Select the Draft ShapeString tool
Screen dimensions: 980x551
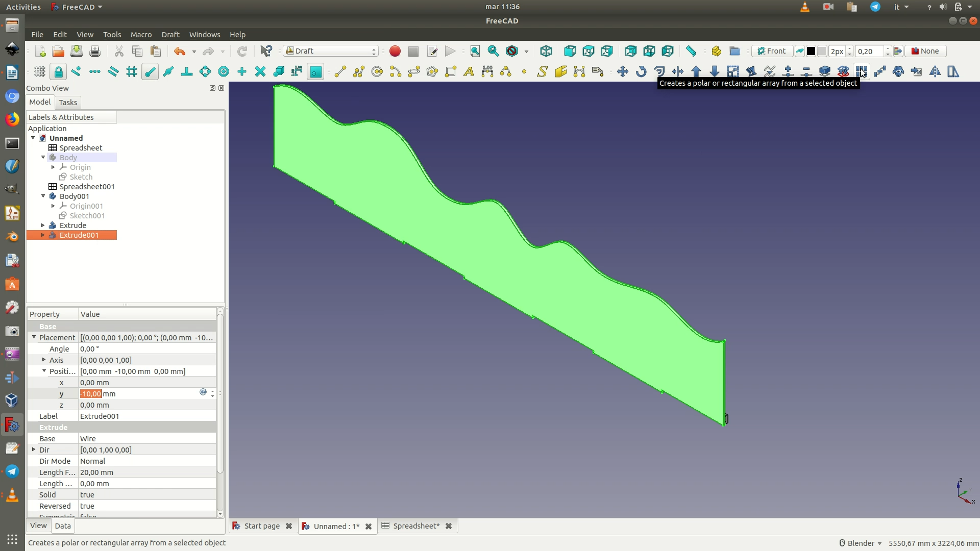543,71
